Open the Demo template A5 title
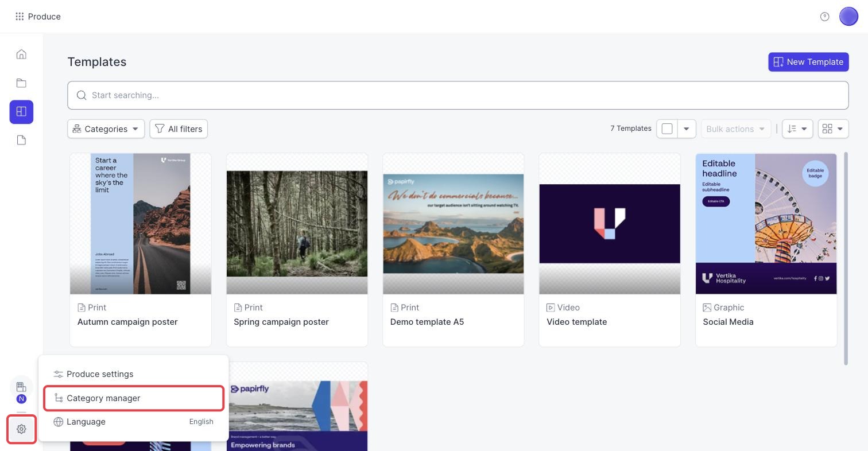Viewport: 868px width, 451px height. (x=427, y=322)
